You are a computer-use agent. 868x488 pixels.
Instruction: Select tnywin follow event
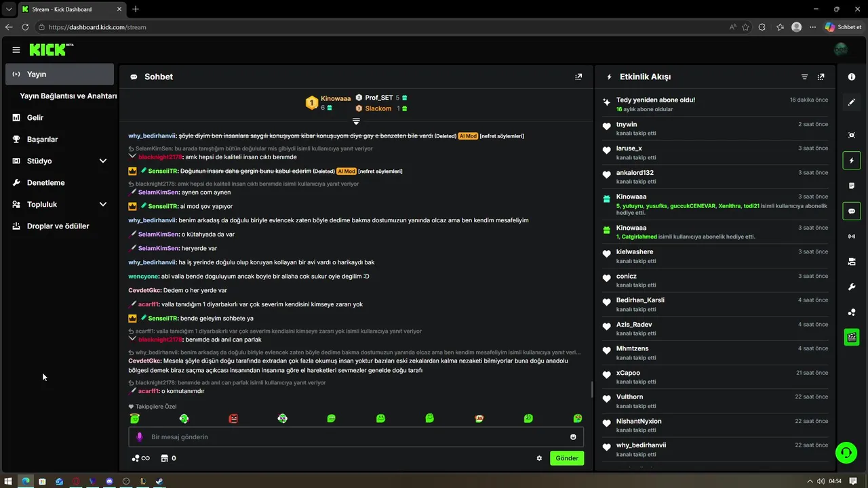tap(715, 128)
